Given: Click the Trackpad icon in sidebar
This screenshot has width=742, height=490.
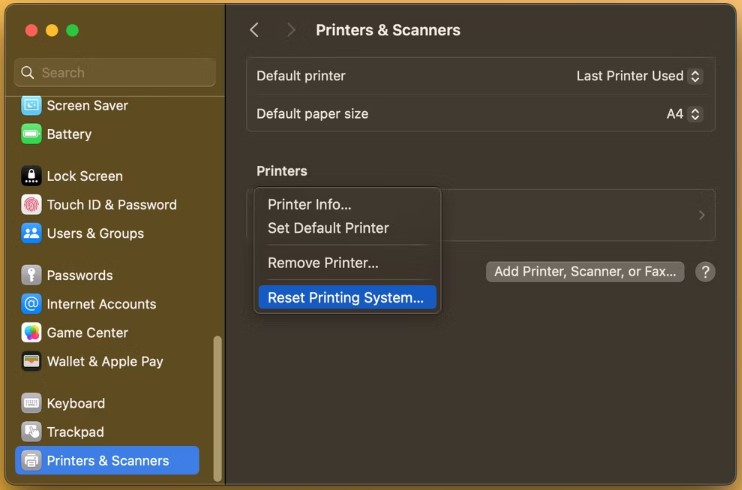Looking at the screenshot, I should click(31, 432).
